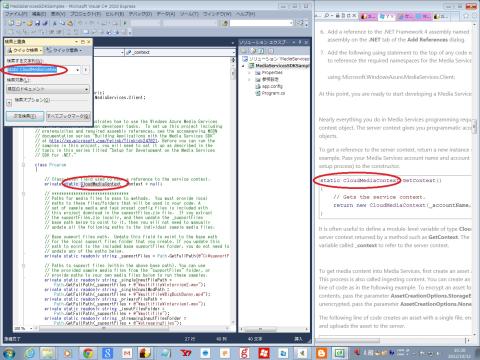The height and width of the screenshot is (360, 480).
Task: Select app.config in Solution Explorer
Action: tap(269, 86)
